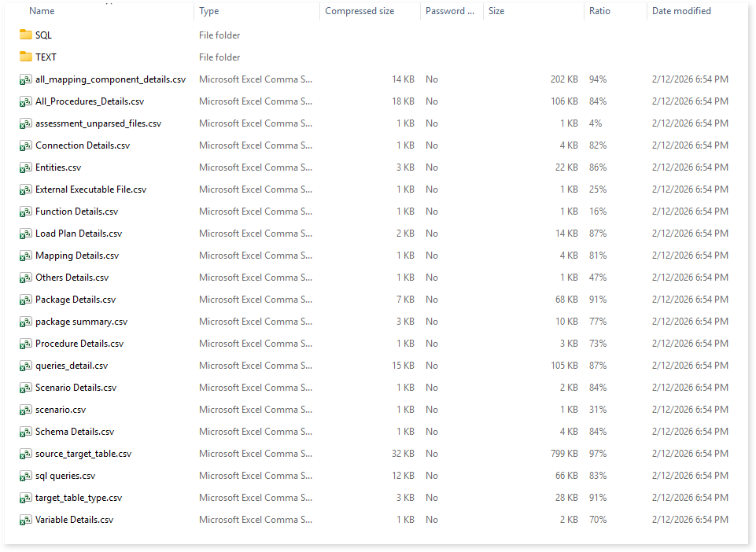Sort by the Name column header
The height and width of the screenshot is (552, 756).
click(42, 11)
